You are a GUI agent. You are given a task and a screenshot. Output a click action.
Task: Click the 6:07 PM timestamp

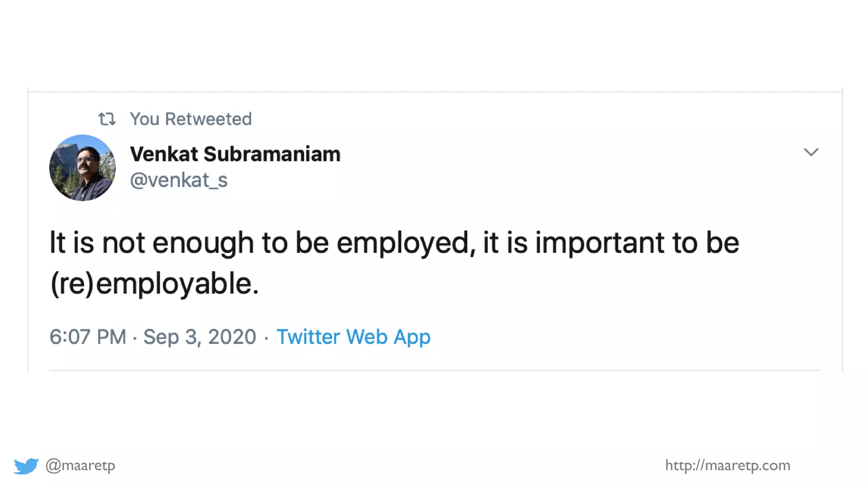[88, 337]
